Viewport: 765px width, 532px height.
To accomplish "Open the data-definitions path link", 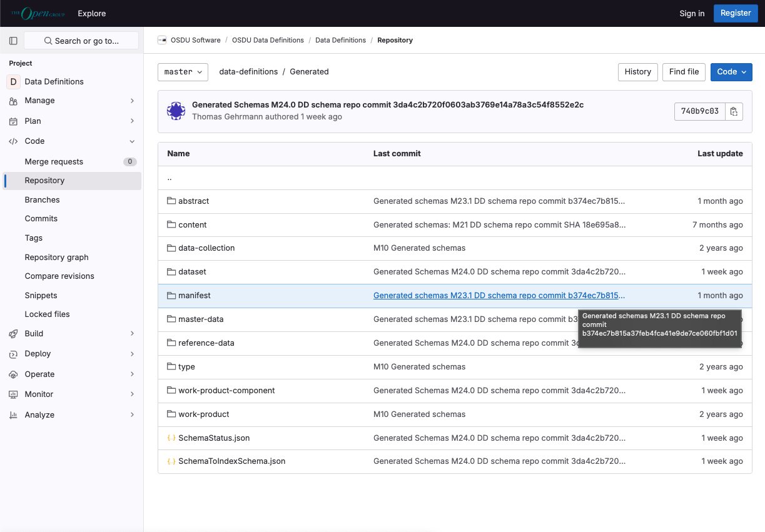I will 248,72.
